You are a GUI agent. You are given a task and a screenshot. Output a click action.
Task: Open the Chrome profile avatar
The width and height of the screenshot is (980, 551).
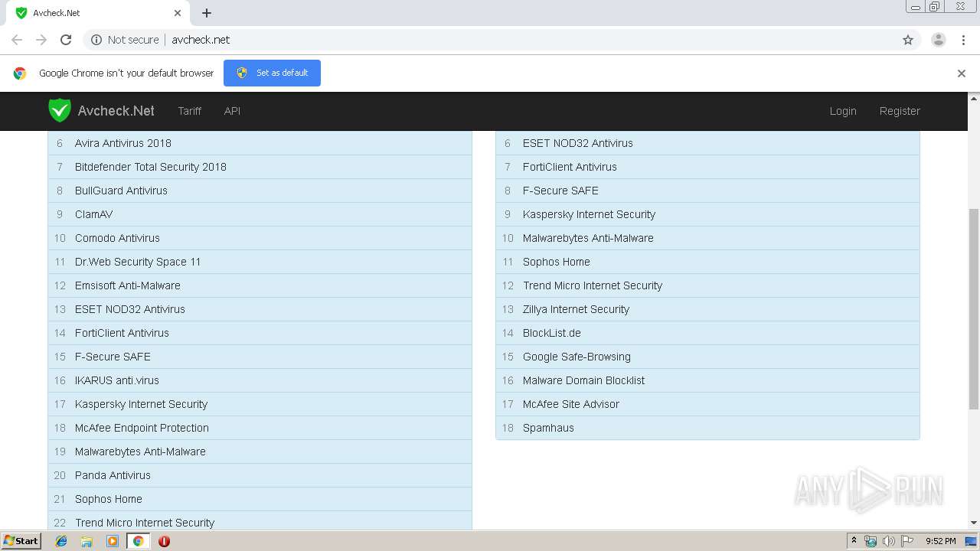point(939,40)
